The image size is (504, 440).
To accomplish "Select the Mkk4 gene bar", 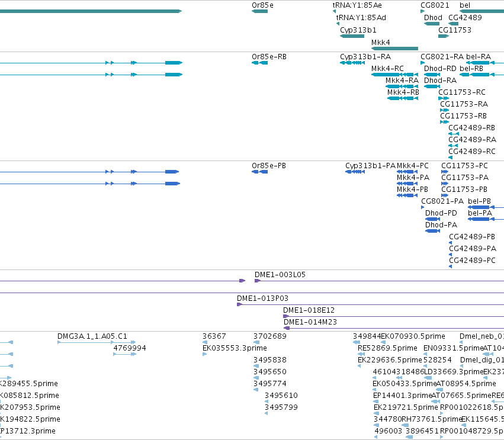I will [x=394, y=49].
